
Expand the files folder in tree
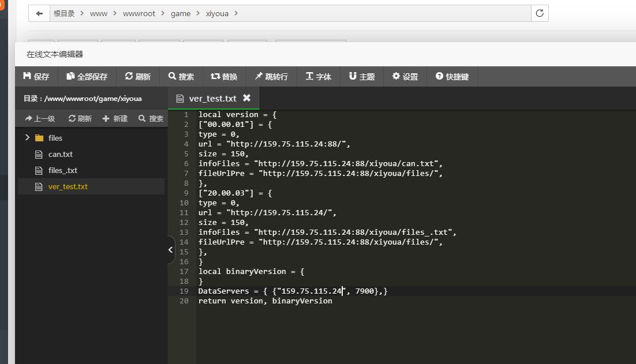click(x=27, y=138)
